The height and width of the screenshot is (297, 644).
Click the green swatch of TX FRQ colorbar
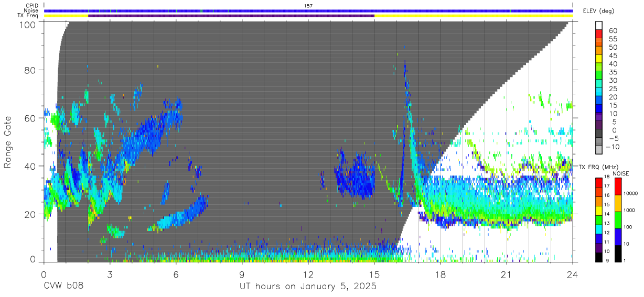point(599,219)
